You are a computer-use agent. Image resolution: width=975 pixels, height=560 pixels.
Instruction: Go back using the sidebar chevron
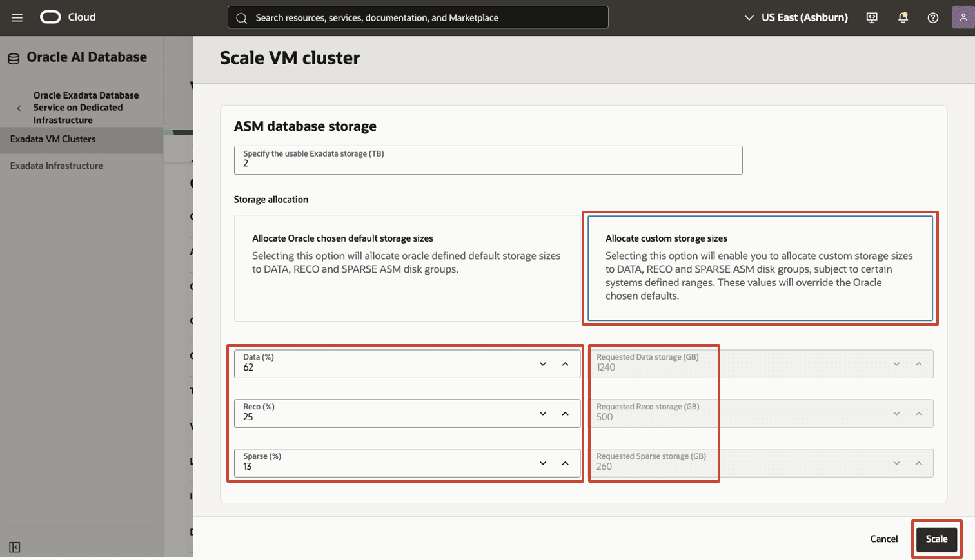click(19, 108)
